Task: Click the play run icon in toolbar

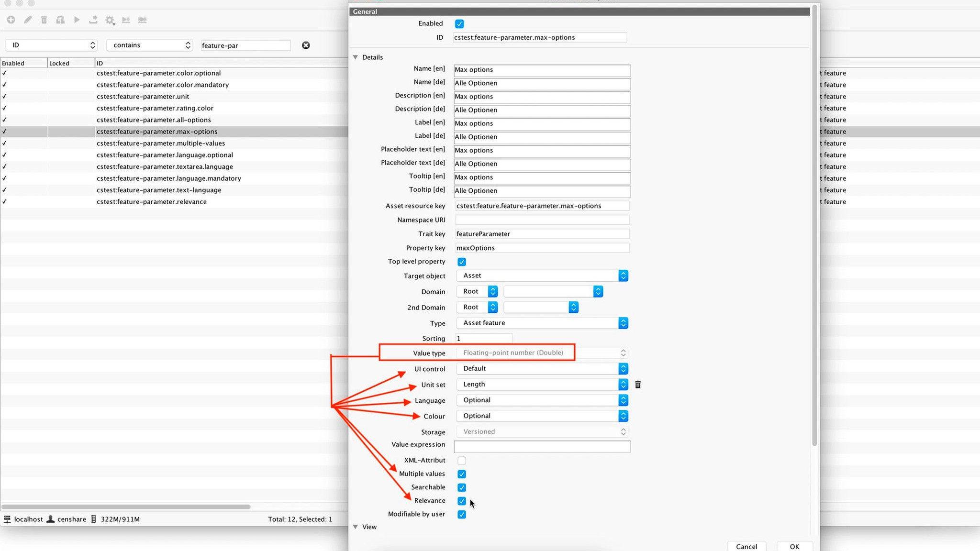Action: point(77,20)
